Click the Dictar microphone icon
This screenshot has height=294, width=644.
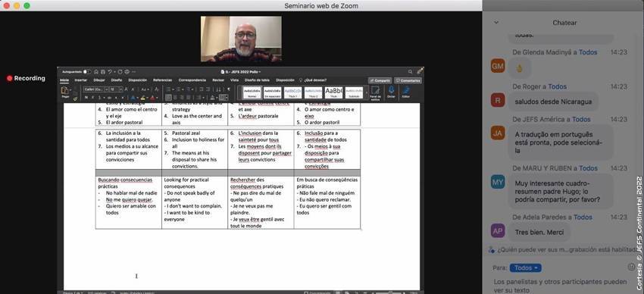point(391,92)
